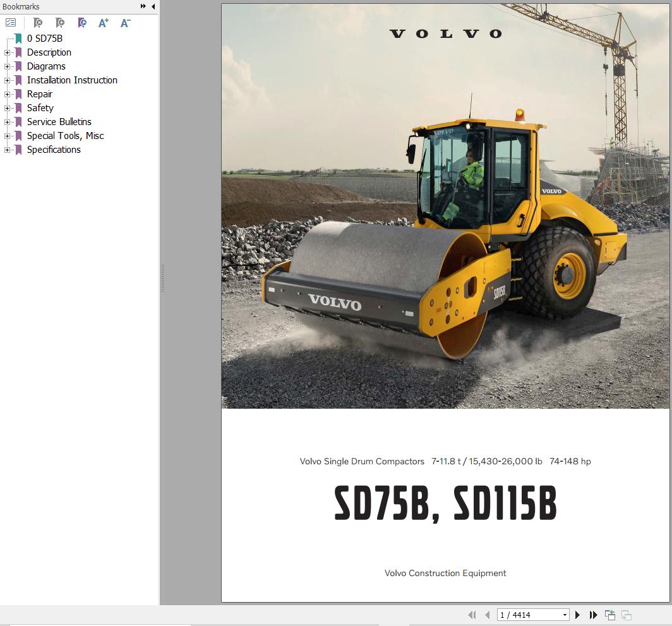The image size is (672, 626).
Task: Click the first page navigation control
Action: pyautogui.click(x=471, y=615)
